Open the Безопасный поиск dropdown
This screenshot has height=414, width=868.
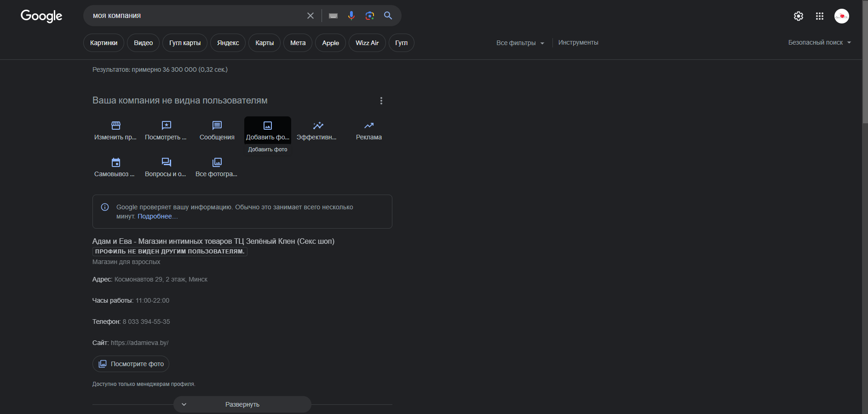tap(820, 42)
